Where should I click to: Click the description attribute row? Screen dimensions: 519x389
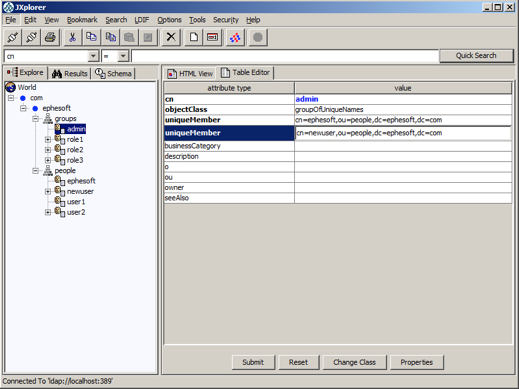click(338, 156)
